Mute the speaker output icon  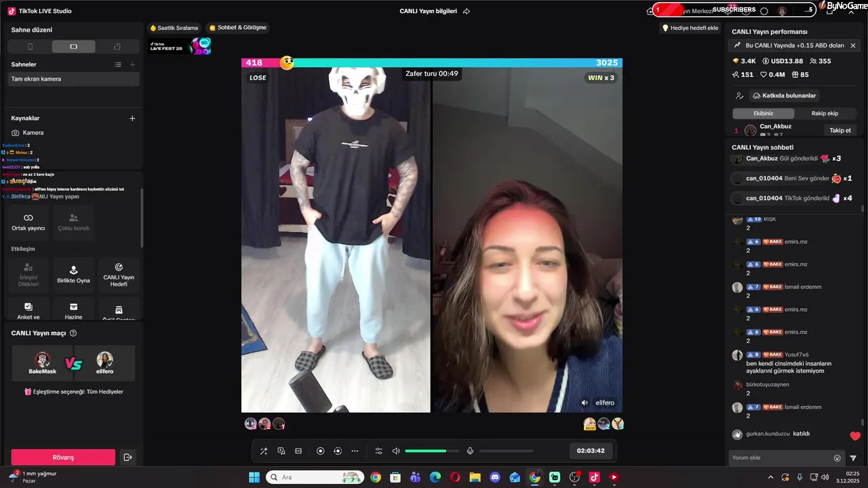click(x=396, y=451)
